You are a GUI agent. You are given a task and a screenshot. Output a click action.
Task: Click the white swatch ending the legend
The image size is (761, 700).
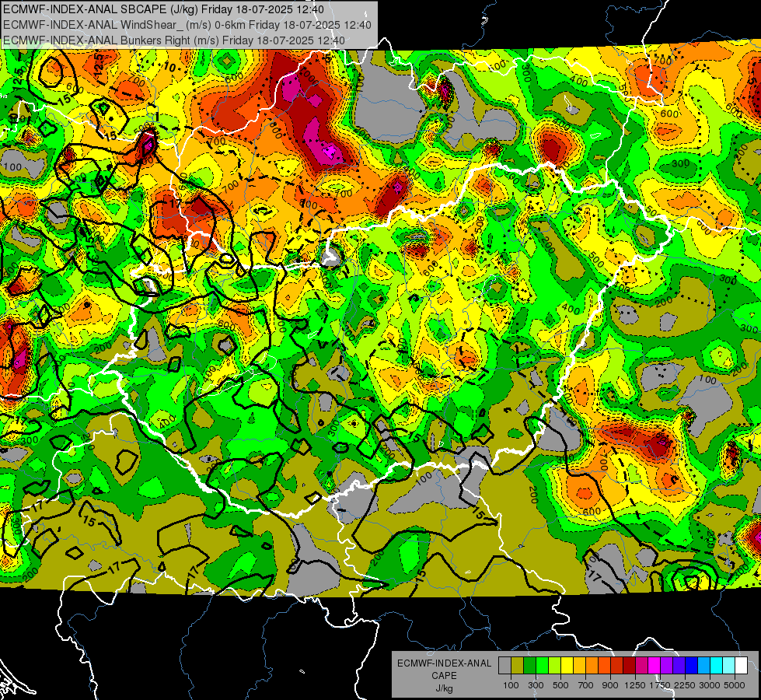pyautogui.click(x=741, y=665)
